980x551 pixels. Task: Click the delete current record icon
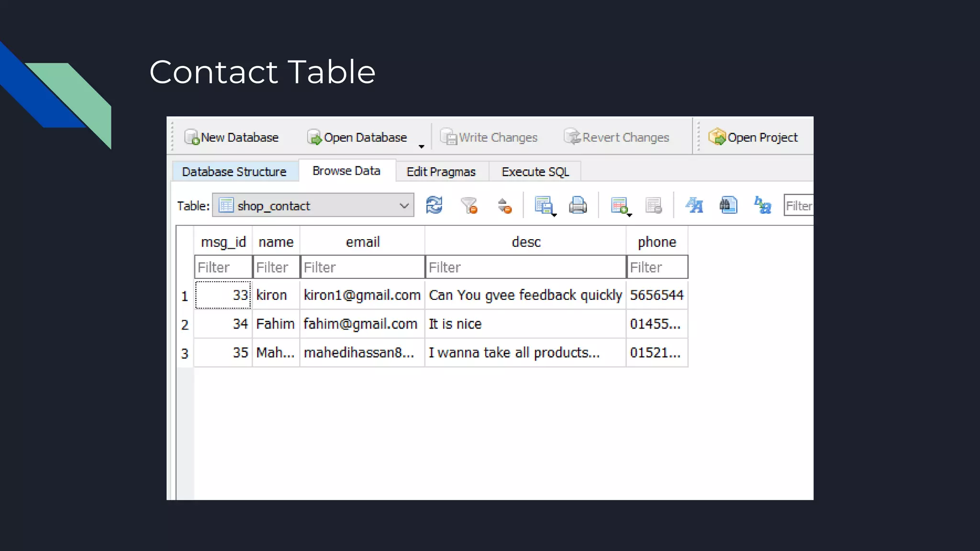653,206
